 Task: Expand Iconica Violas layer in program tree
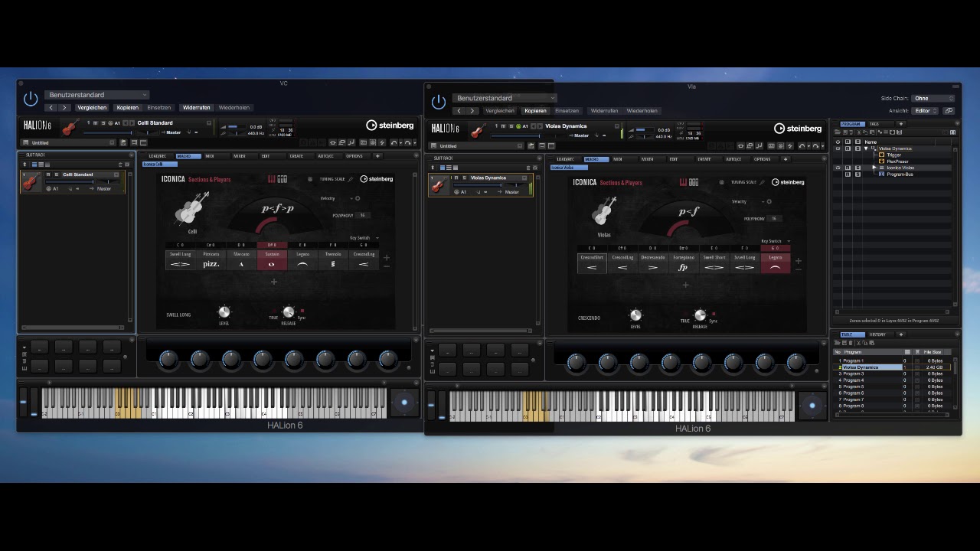pyautogui.click(x=874, y=168)
